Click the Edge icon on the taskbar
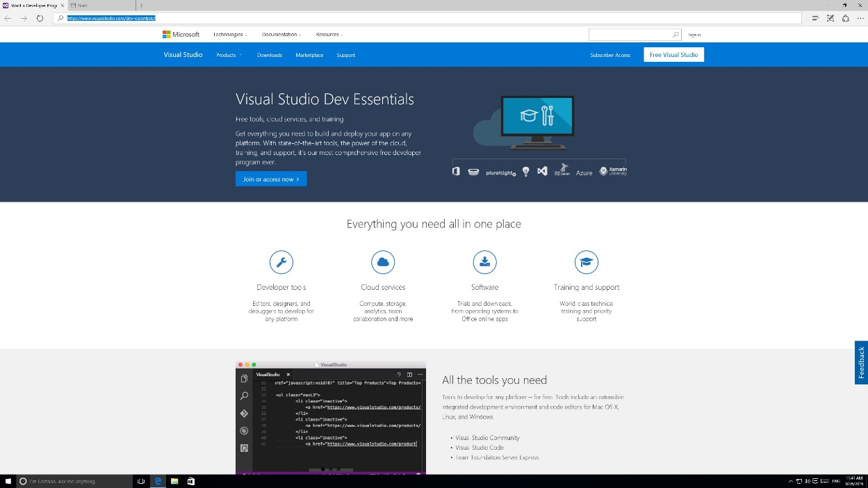The height and width of the screenshot is (488, 868). (158, 481)
